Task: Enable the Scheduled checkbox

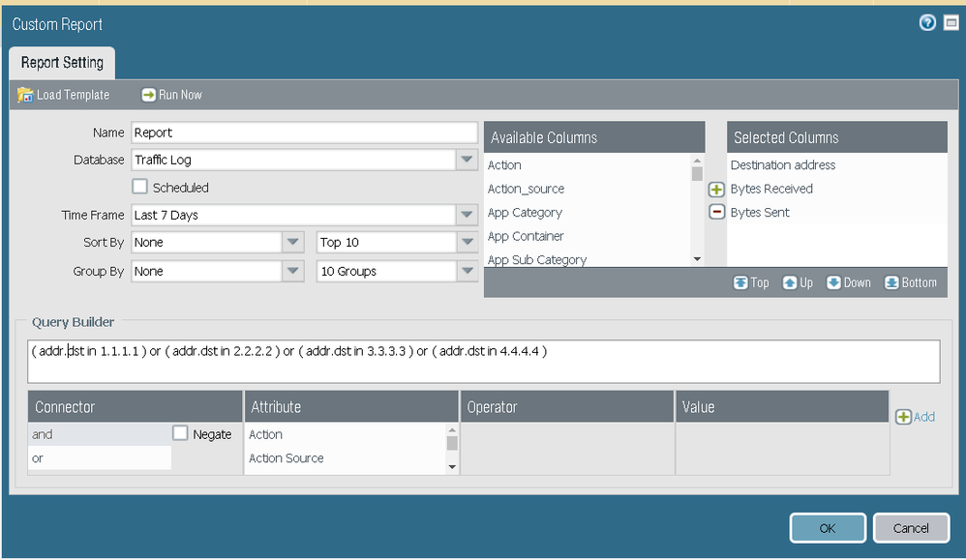Action: point(140,188)
